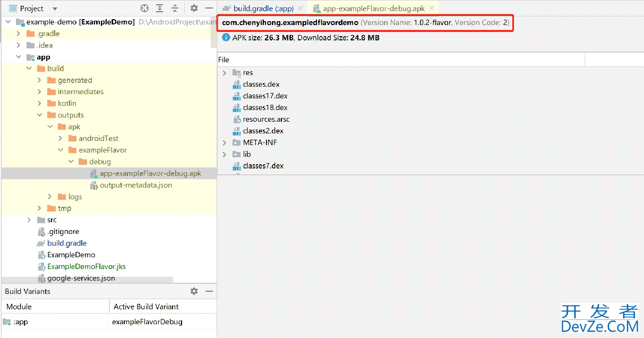Select the classes.dex file icon
Screen dimensions: 644x338
pyautogui.click(x=237, y=84)
